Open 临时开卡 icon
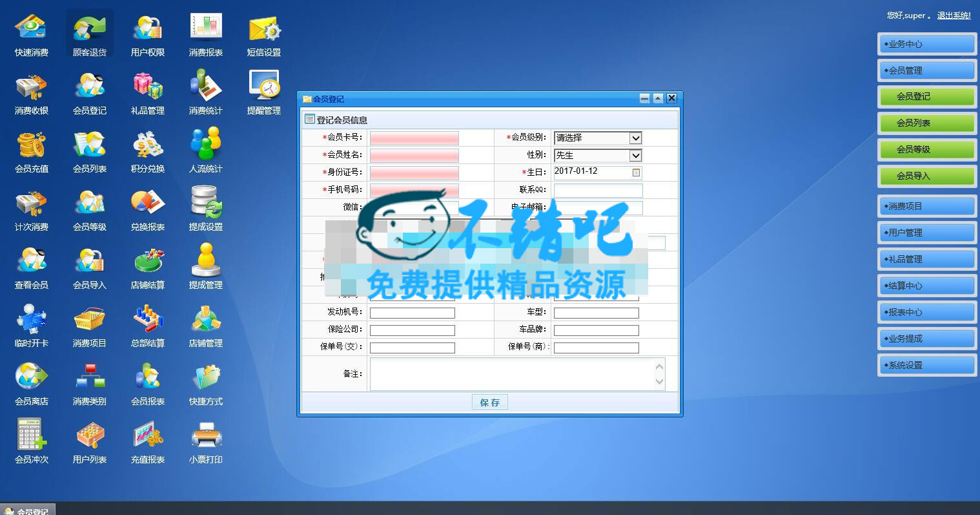 (31, 326)
